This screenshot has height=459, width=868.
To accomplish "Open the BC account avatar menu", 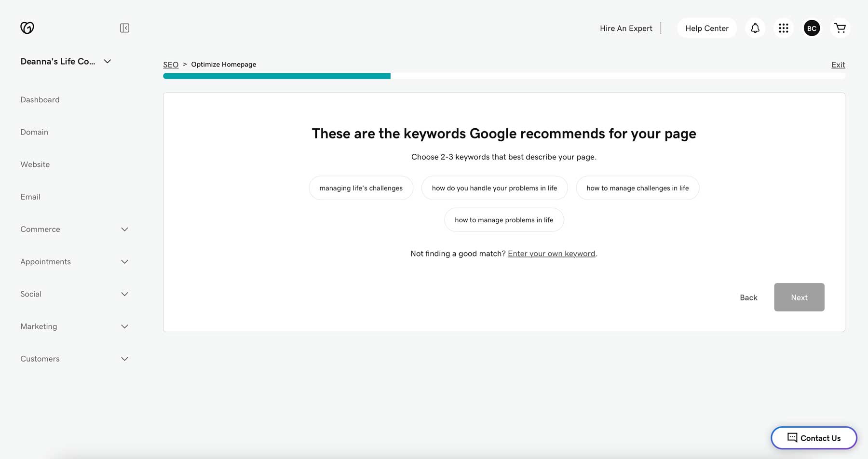I will 812,28.
